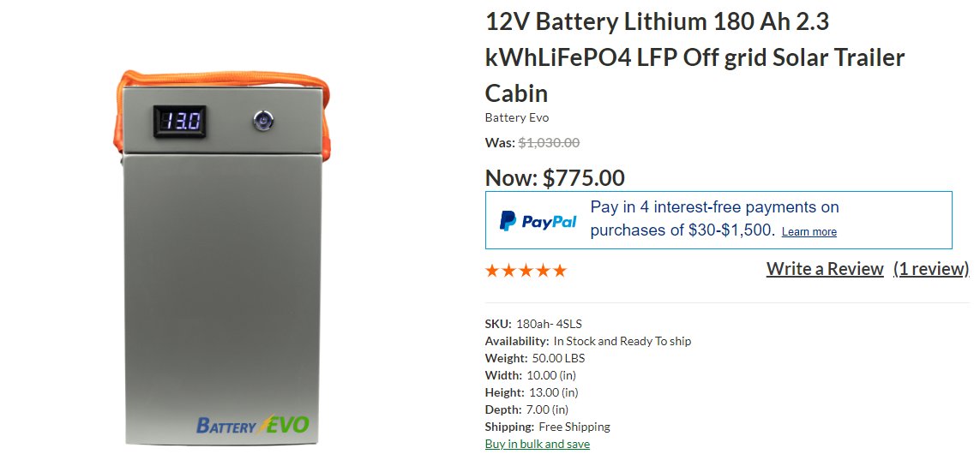Click the Battery EVO logo on product
Viewport: 980px width, 466px height.
pyautogui.click(x=252, y=425)
